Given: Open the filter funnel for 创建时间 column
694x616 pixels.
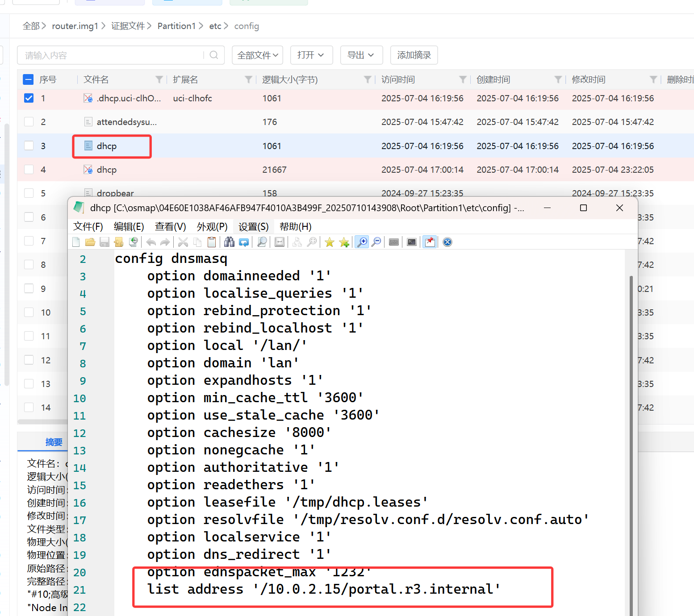Looking at the screenshot, I should (x=558, y=79).
